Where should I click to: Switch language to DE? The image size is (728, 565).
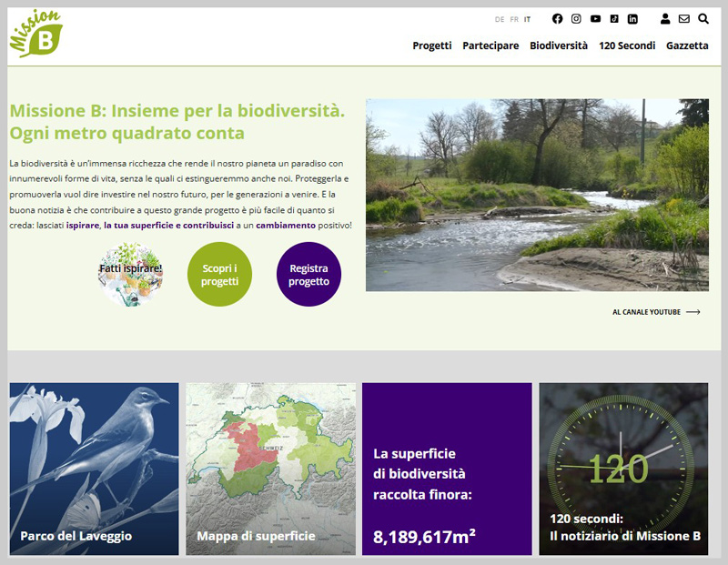coord(500,19)
